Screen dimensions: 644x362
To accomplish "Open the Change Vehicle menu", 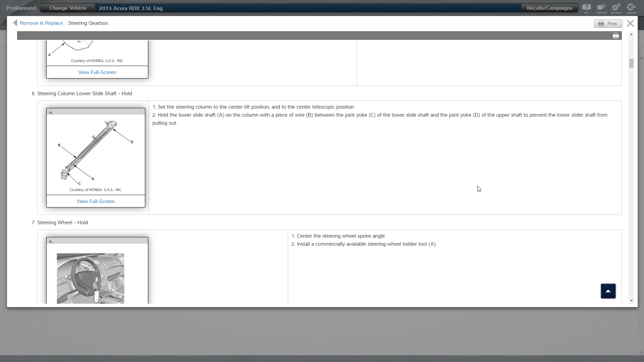I will click(x=68, y=8).
